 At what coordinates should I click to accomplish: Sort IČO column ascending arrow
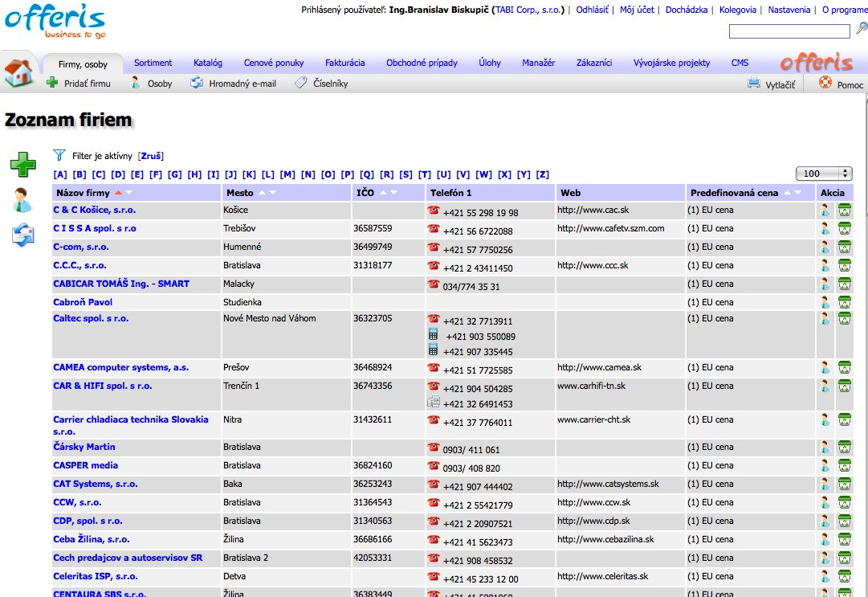click(383, 193)
